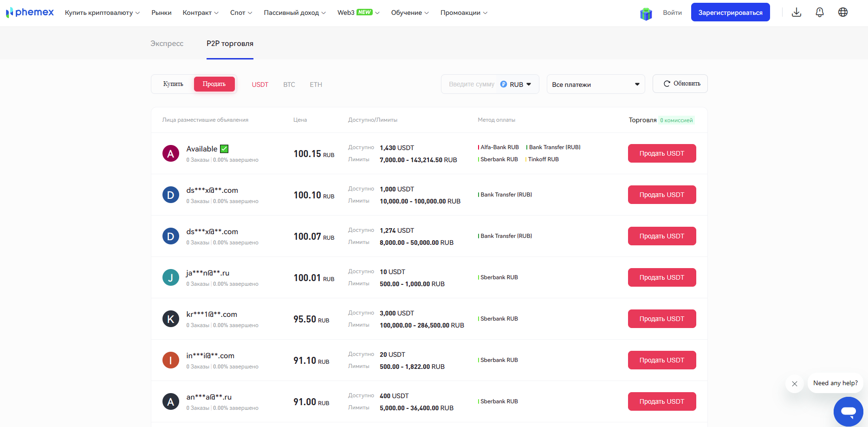Open advertiser an***a@**.ru profile
Image resolution: width=868 pixels, height=427 pixels.
pyautogui.click(x=209, y=397)
